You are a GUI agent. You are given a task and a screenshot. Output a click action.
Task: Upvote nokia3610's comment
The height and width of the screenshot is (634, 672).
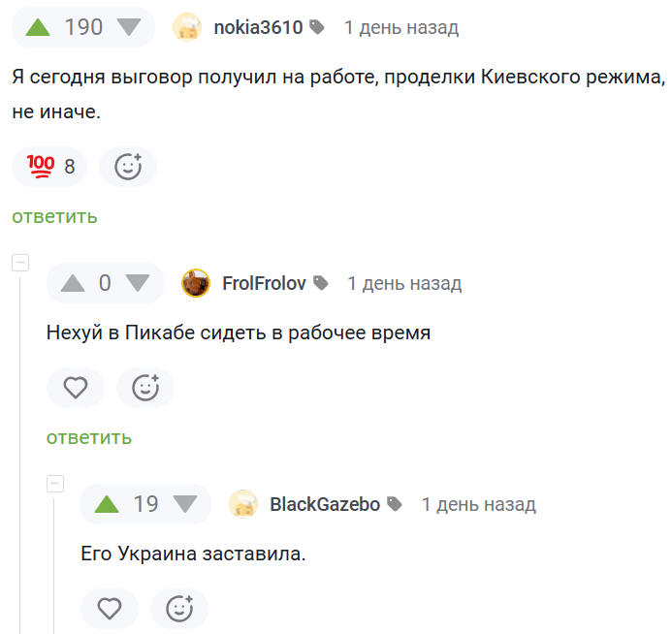(x=37, y=27)
